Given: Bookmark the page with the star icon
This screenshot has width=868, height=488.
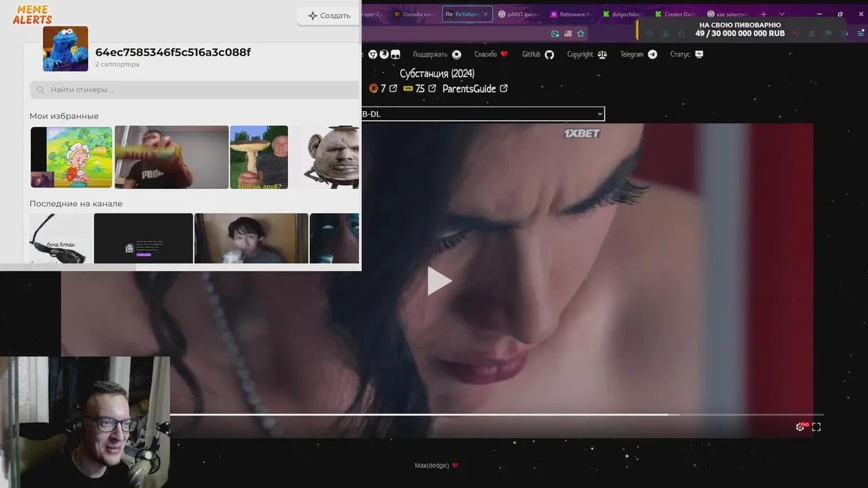Looking at the screenshot, I should pos(580,33).
